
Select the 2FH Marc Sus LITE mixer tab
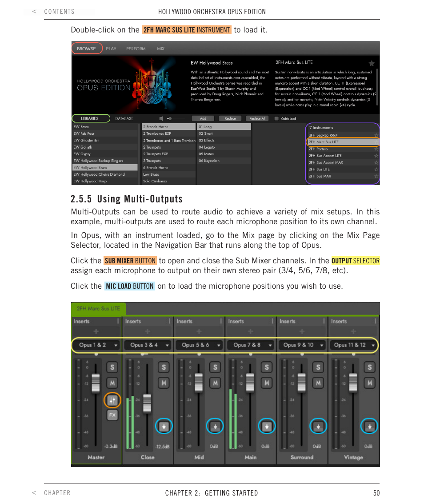(x=98, y=309)
